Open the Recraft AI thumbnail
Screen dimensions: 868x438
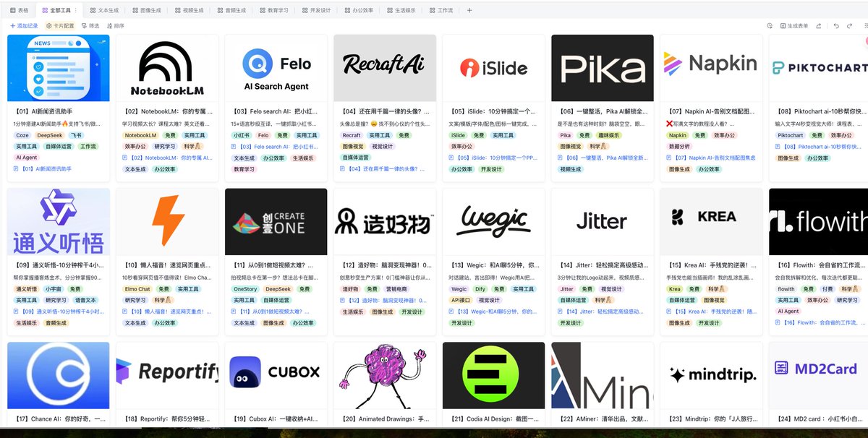pos(385,68)
